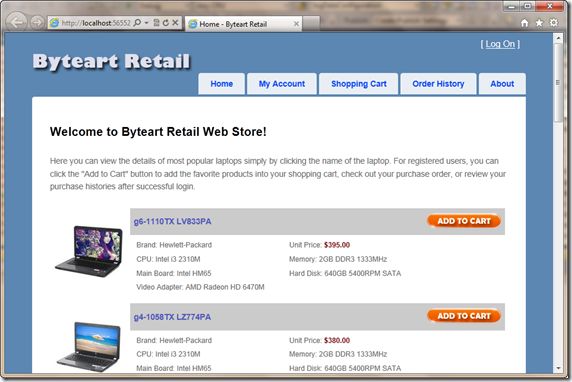Viewport: 572px width, 382px height.
Task: Refresh the page with reload icon
Action: click(x=166, y=23)
